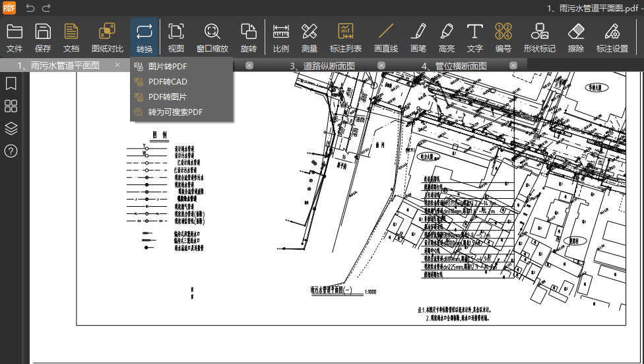This screenshot has width=644, height=364.
Task: Click the help question mark icon
Action: (x=11, y=151)
